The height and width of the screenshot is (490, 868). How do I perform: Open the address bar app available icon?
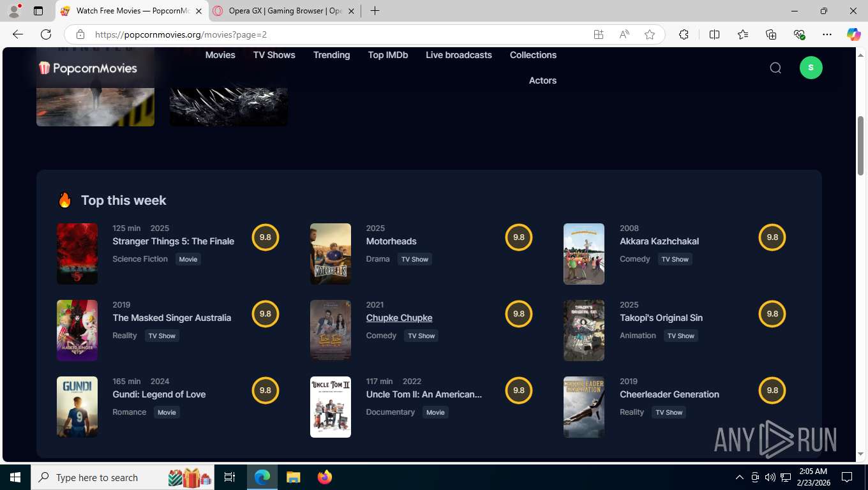tap(599, 34)
